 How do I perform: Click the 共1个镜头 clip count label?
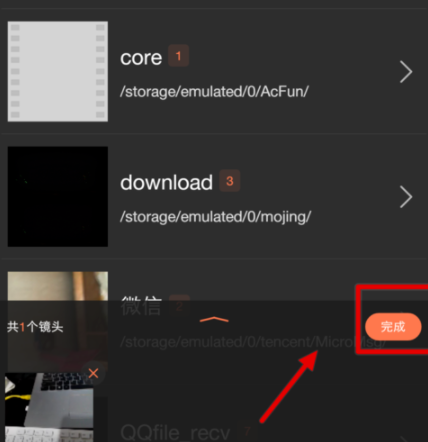pyautogui.click(x=35, y=327)
